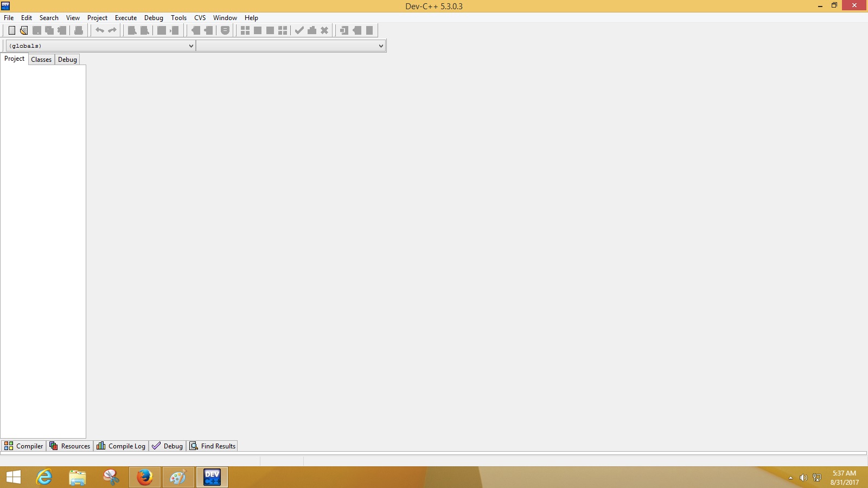Click the round shield-like toolbar icon
Viewport: 868px width, 488px height.
(x=225, y=30)
